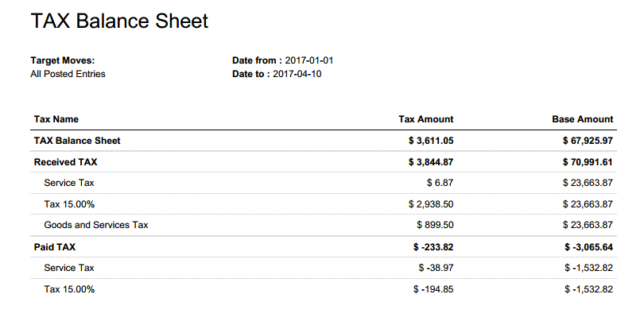644x329 pixels.
Task: Click the $ -233.82 paid tax amount
Action: [x=433, y=247]
